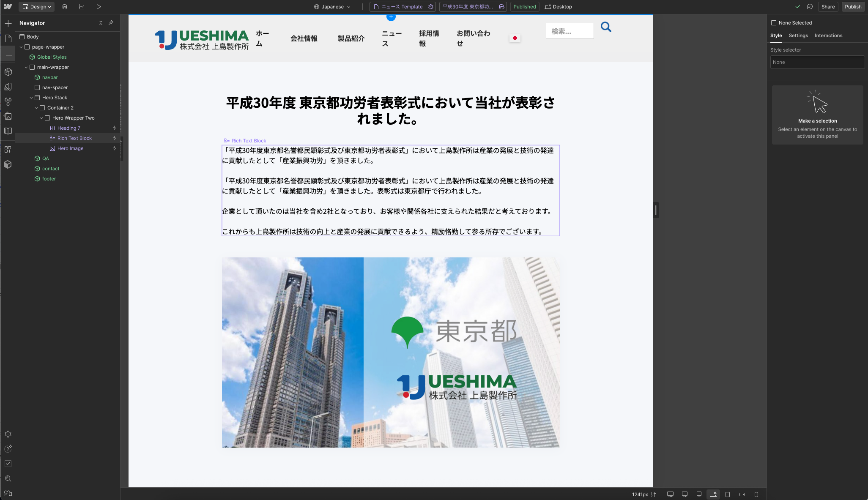The width and height of the screenshot is (868, 500).
Task: Grab the canvas right-edge resize handle
Action: pyautogui.click(x=656, y=210)
